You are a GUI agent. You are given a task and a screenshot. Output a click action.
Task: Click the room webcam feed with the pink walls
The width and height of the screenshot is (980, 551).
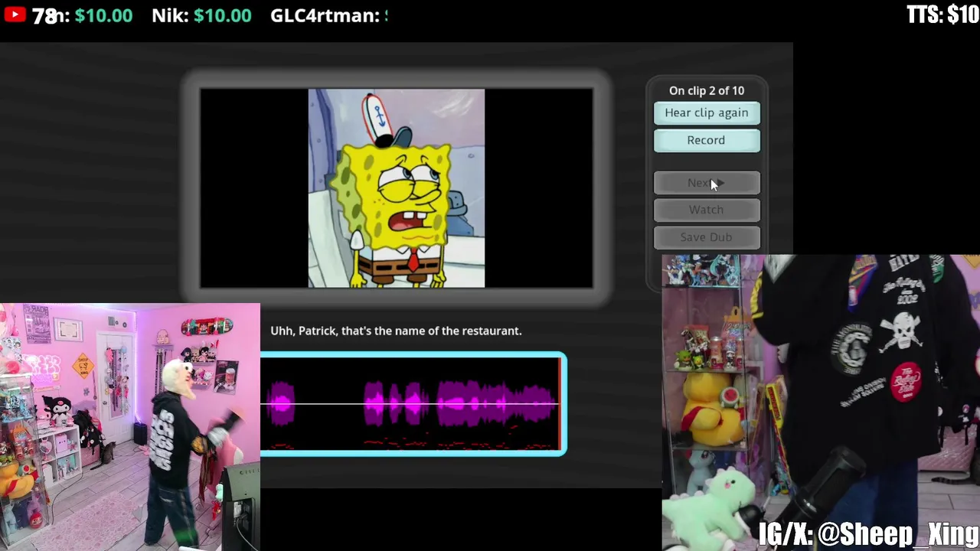130,427
